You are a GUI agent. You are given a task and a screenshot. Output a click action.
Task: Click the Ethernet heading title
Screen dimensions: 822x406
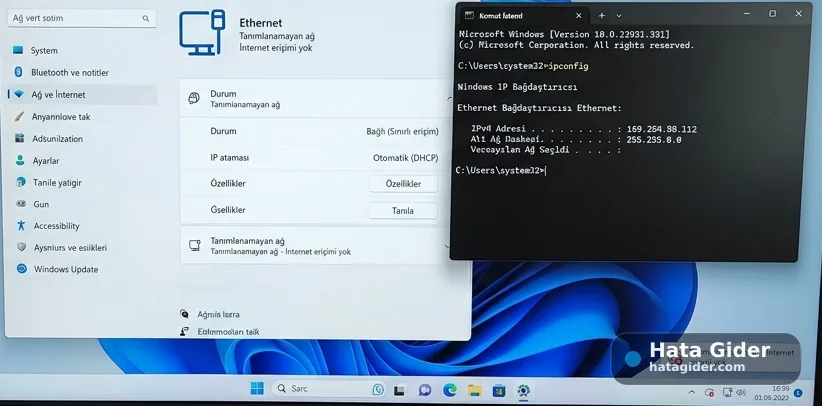tap(261, 23)
